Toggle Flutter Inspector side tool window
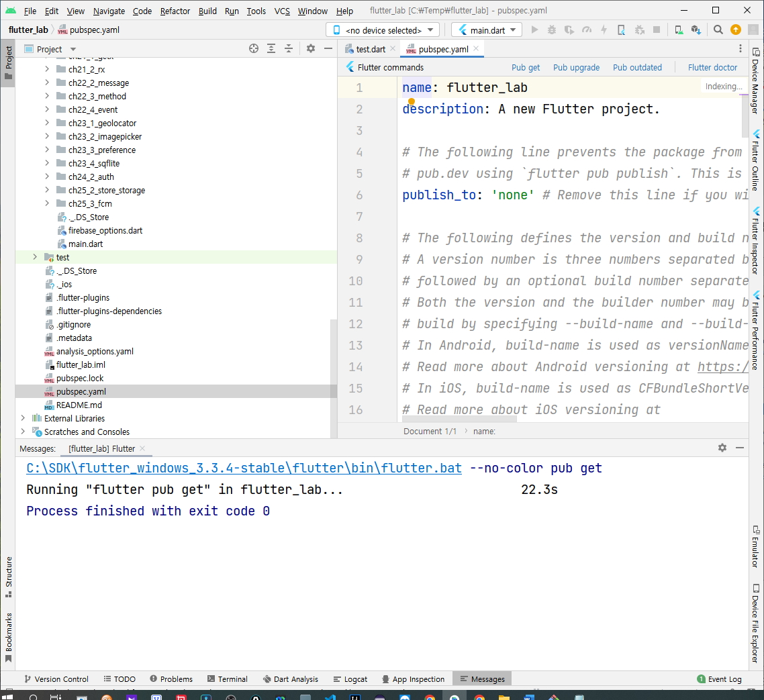 (756, 241)
